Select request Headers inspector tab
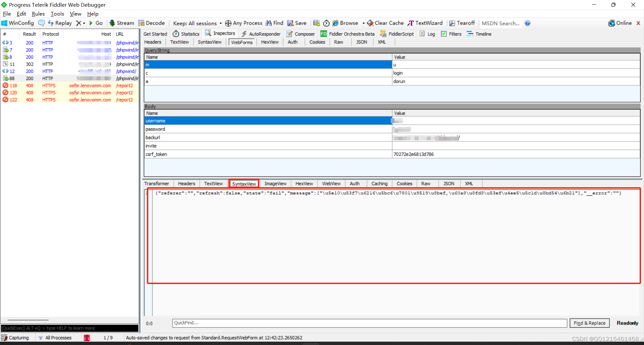644x345 pixels. click(153, 42)
